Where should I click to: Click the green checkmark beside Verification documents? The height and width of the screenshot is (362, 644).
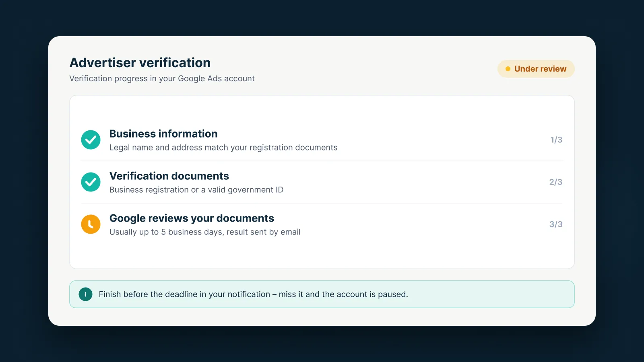tap(91, 182)
